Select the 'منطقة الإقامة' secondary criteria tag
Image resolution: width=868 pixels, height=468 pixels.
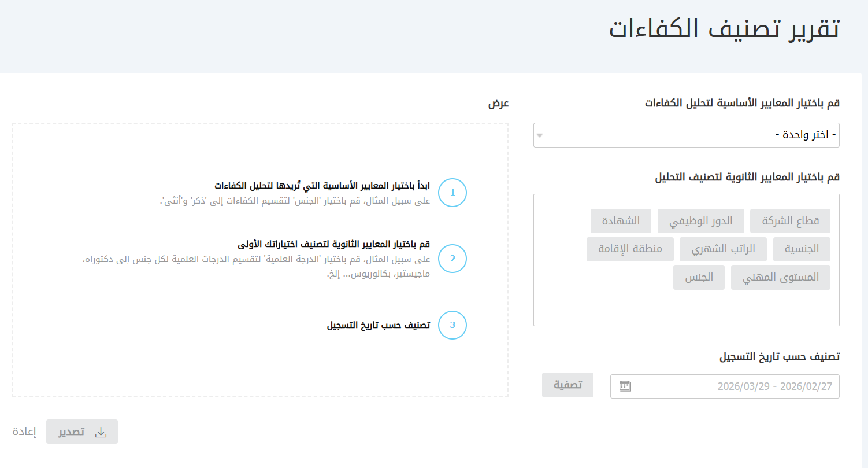(x=630, y=249)
